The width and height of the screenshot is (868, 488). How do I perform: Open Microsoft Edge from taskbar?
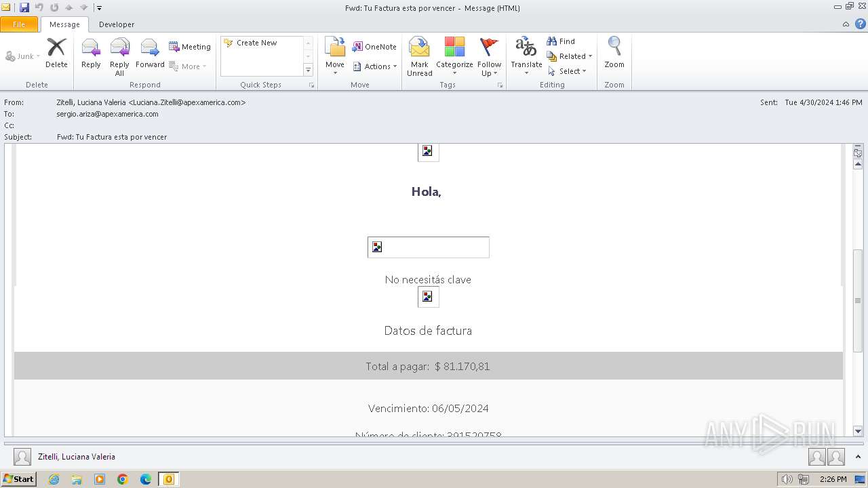pos(146,479)
